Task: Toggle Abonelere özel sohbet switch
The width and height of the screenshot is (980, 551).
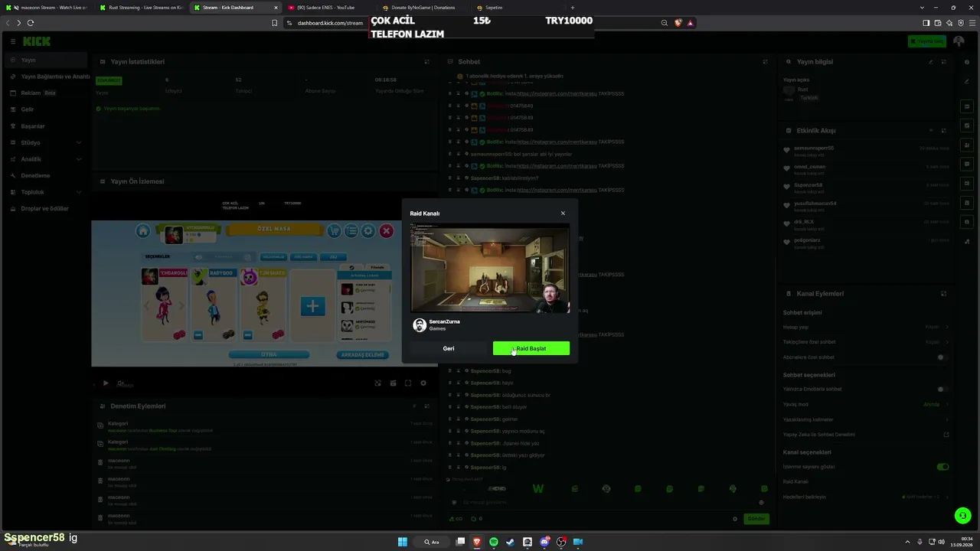Action: pos(942,357)
